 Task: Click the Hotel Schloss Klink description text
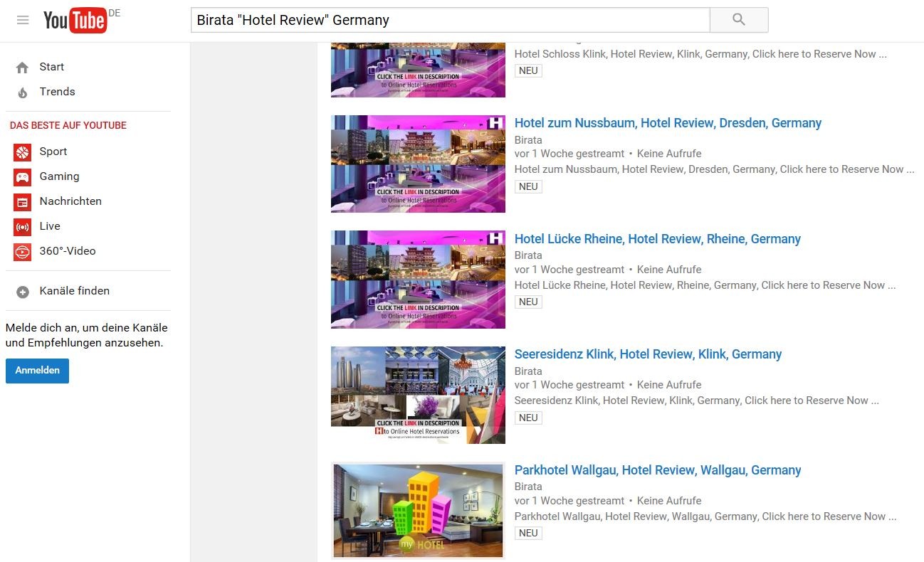(x=700, y=54)
